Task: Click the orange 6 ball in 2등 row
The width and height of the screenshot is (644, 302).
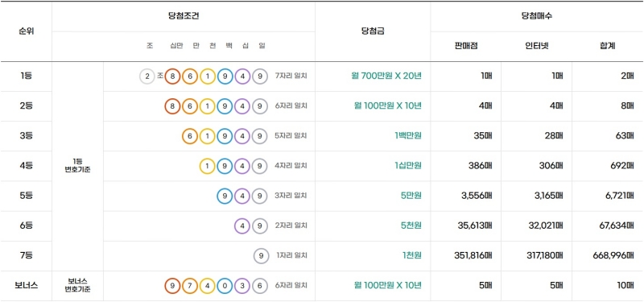Action: coord(190,106)
